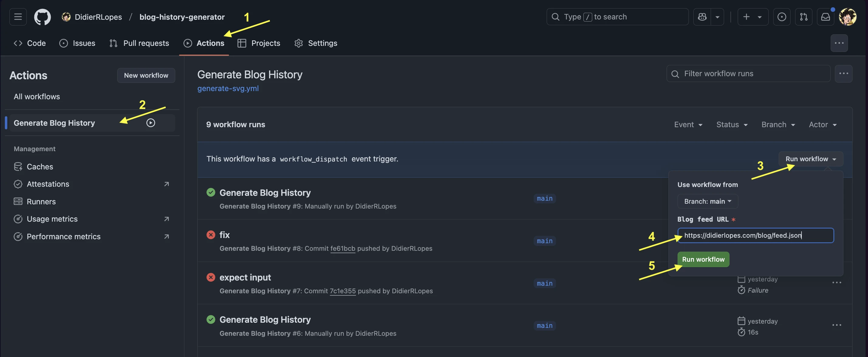Open the user profile avatar

[x=847, y=16]
